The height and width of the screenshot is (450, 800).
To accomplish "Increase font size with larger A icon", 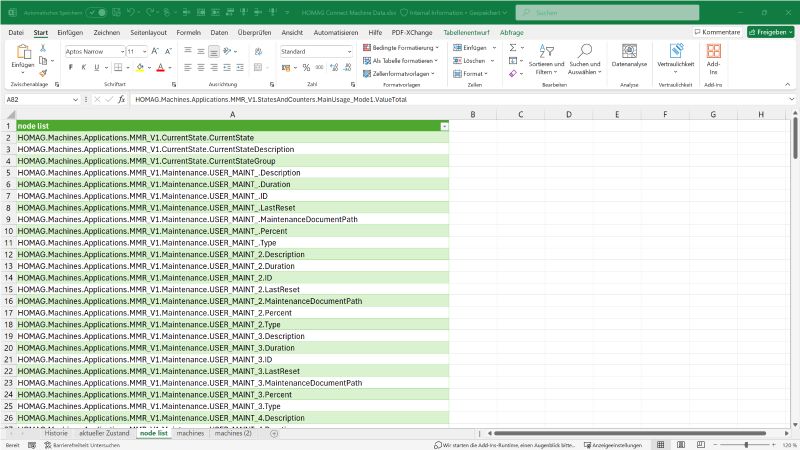I will coord(155,52).
